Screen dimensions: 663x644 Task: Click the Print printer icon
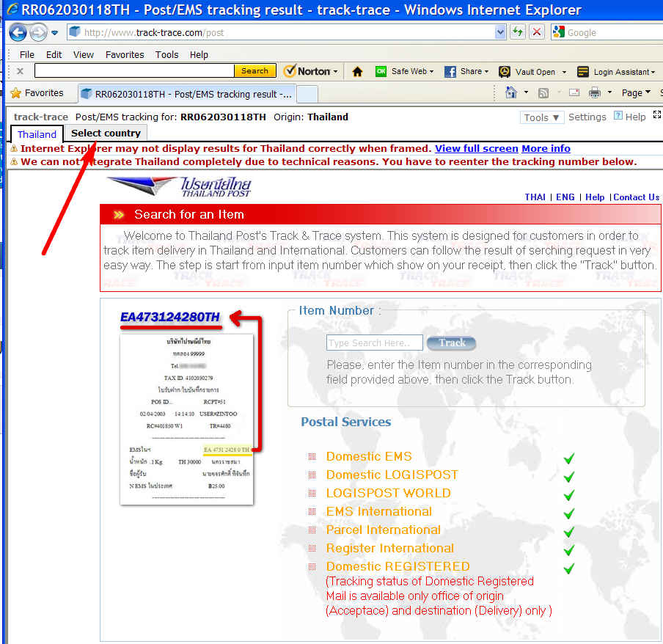pyautogui.click(x=595, y=92)
